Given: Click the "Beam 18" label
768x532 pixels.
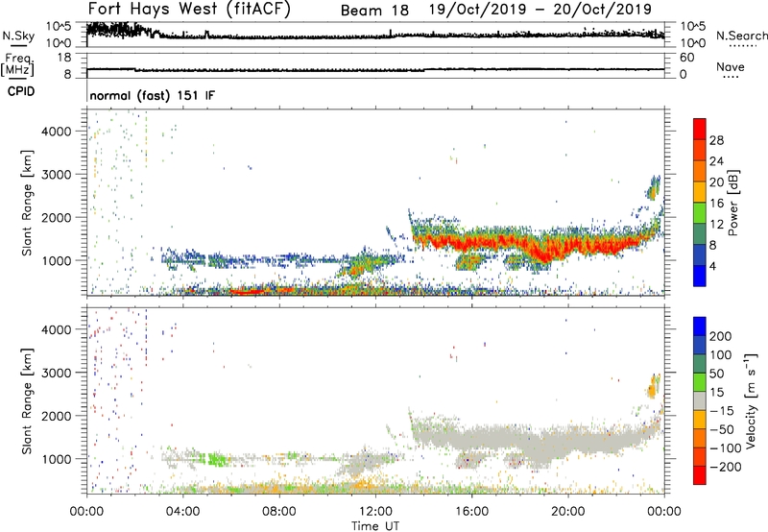Looking at the screenshot, I should click(x=374, y=11).
